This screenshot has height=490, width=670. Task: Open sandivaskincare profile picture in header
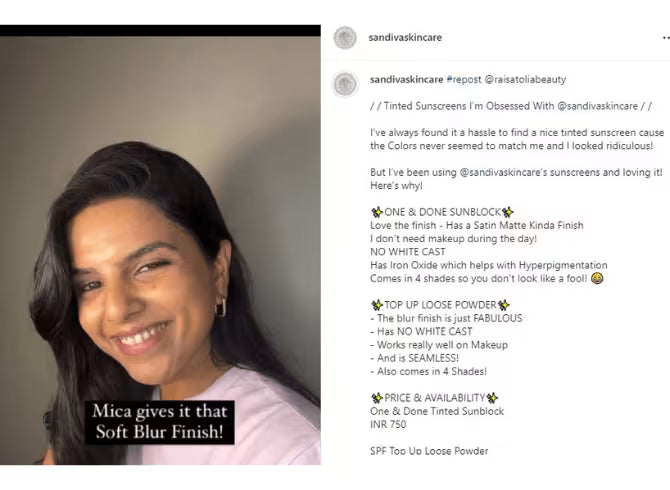click(x=345, y=38)
